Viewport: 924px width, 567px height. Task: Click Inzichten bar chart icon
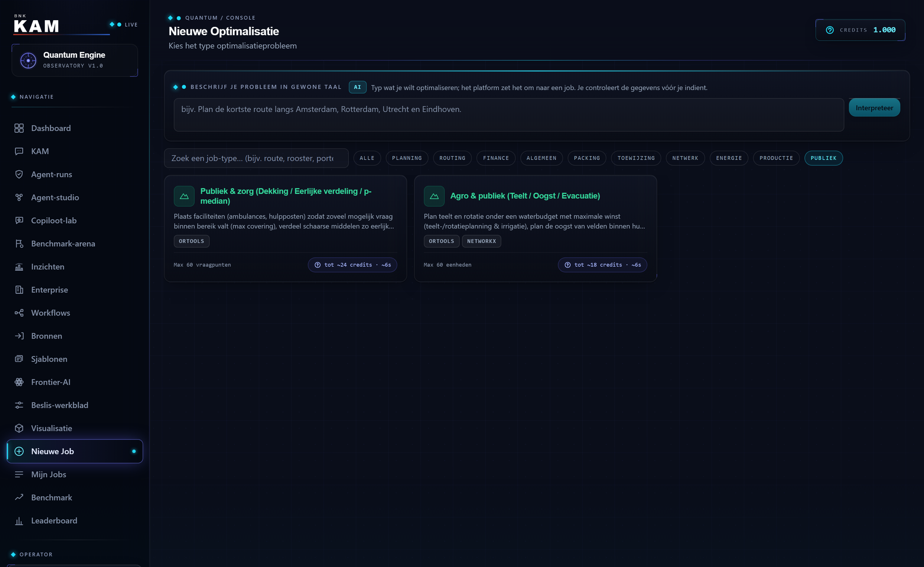point(19,266)
